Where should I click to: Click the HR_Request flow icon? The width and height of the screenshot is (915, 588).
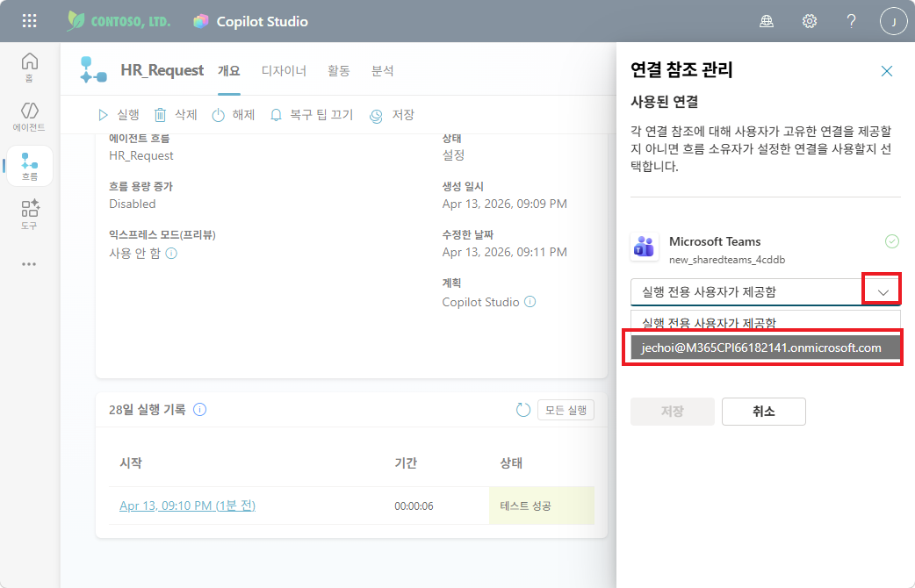[x=93, y=70]
